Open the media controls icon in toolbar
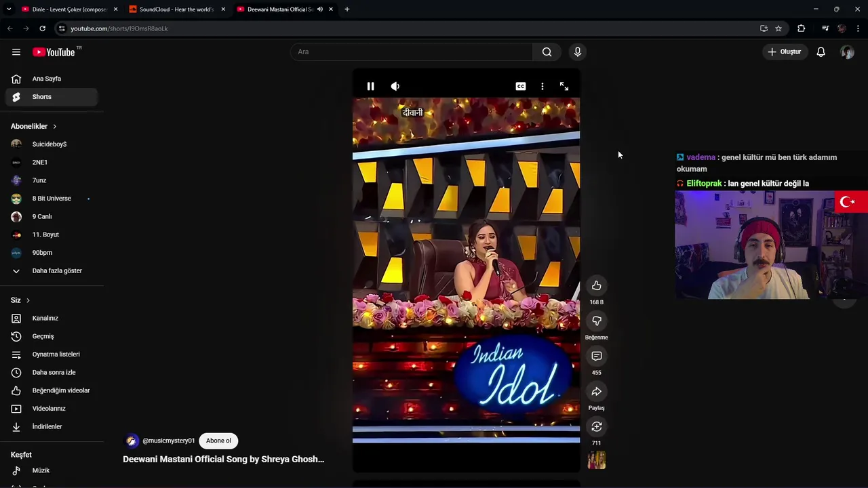Viewport: 868px width, 488px height. [x=825, y=28]
